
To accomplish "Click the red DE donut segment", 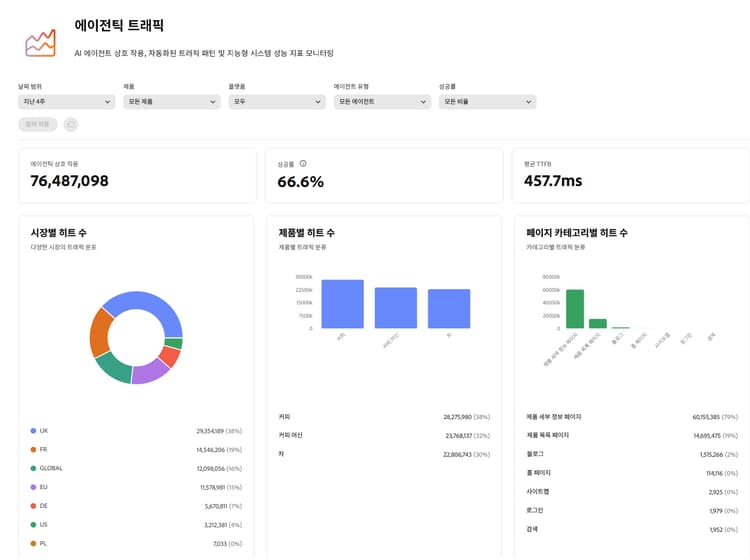I will [x=170, y=356].
